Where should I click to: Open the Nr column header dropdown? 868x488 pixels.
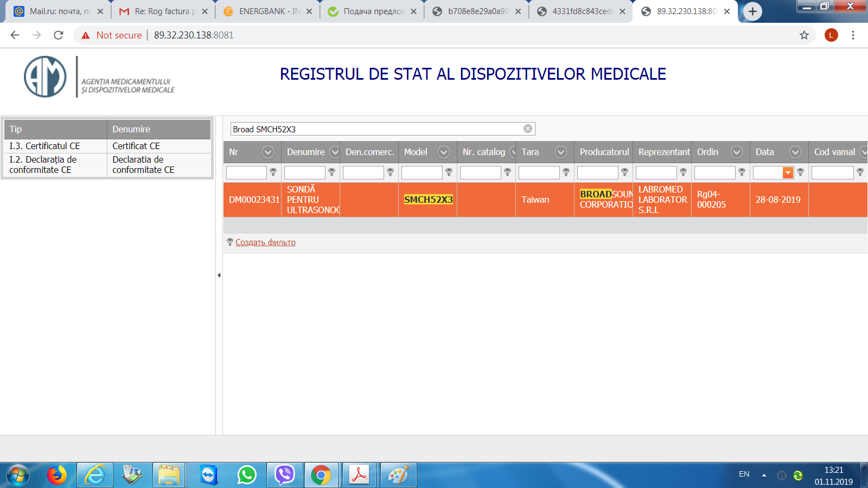click(268, 152)
